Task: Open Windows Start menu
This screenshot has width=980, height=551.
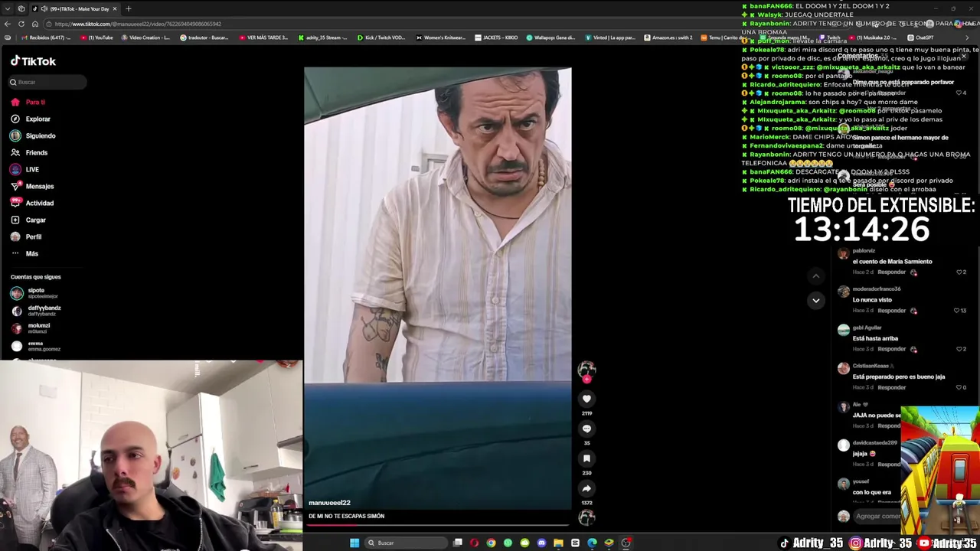Action: (354, 543)
